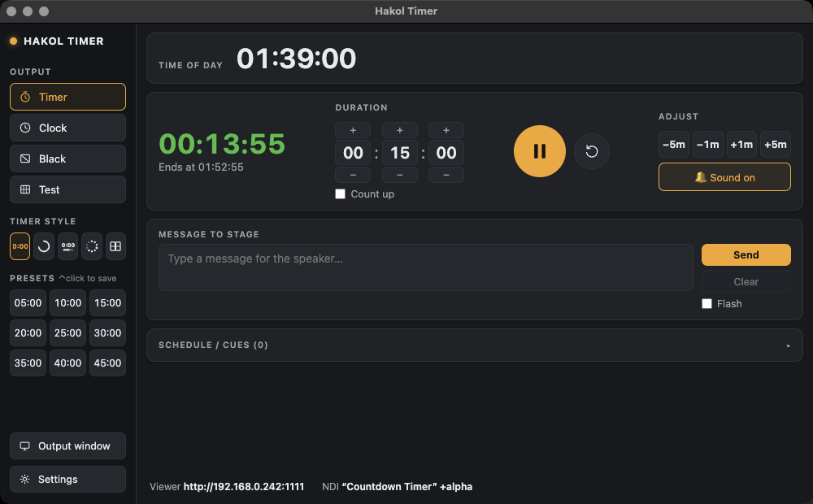
Task: Subtract five minutes with −5m
Action: (x=674, y=145)
